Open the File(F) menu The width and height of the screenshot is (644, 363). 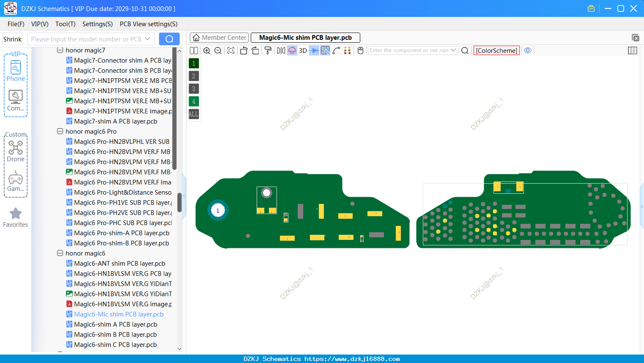[16, 24]
